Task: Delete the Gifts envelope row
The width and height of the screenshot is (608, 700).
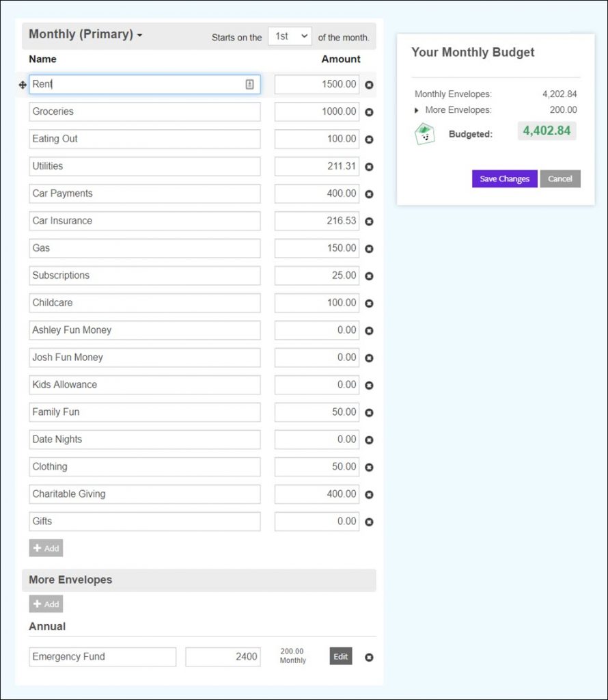Action: tap(369, 522)
